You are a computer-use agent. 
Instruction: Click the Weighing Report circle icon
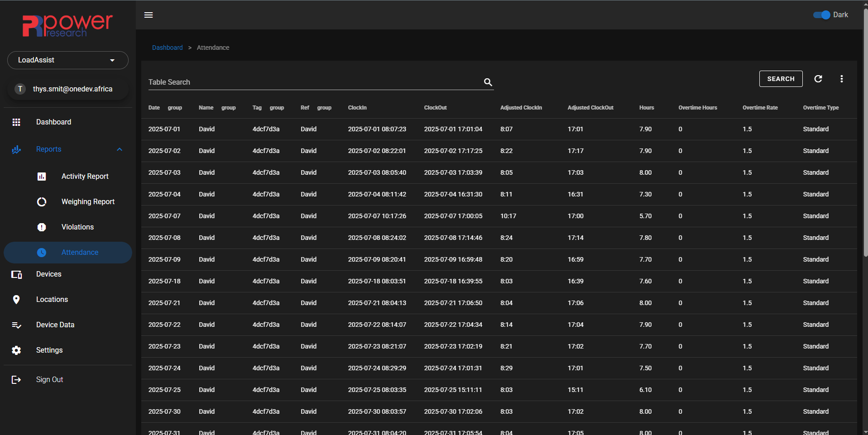pos(42,202)
